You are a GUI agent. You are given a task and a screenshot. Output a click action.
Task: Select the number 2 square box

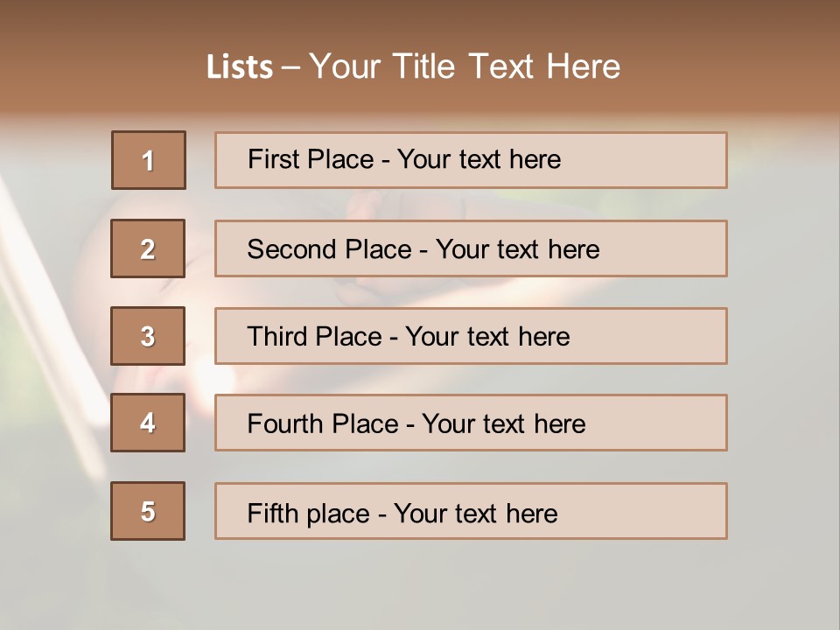[x=148, y=248]
